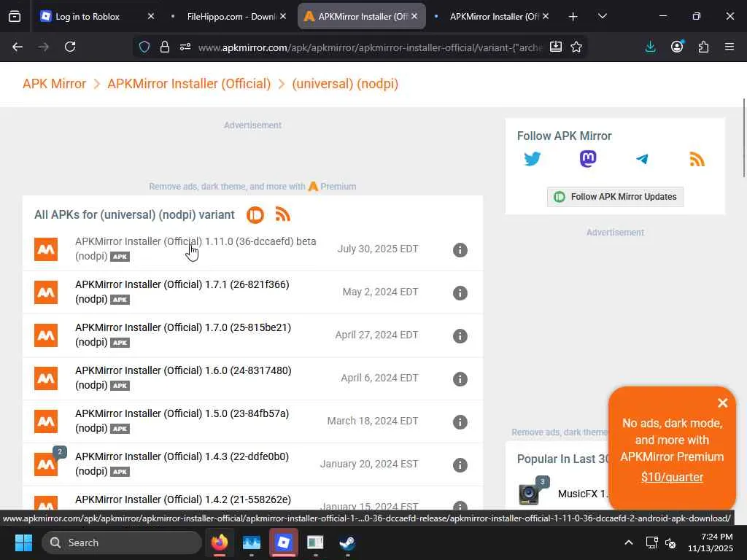Viewport: 747px width, 560px height.
Task: Reload the current page
Action: tap(70, 47)
